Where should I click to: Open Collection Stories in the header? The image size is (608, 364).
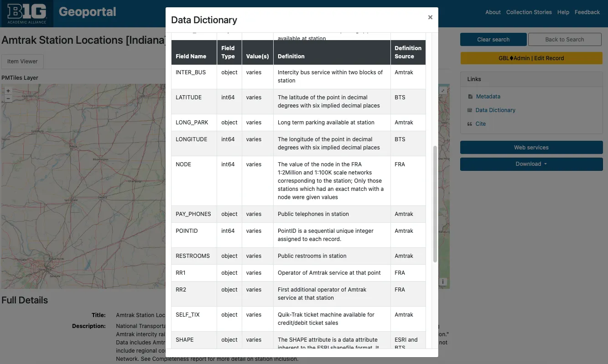[529, 12]
